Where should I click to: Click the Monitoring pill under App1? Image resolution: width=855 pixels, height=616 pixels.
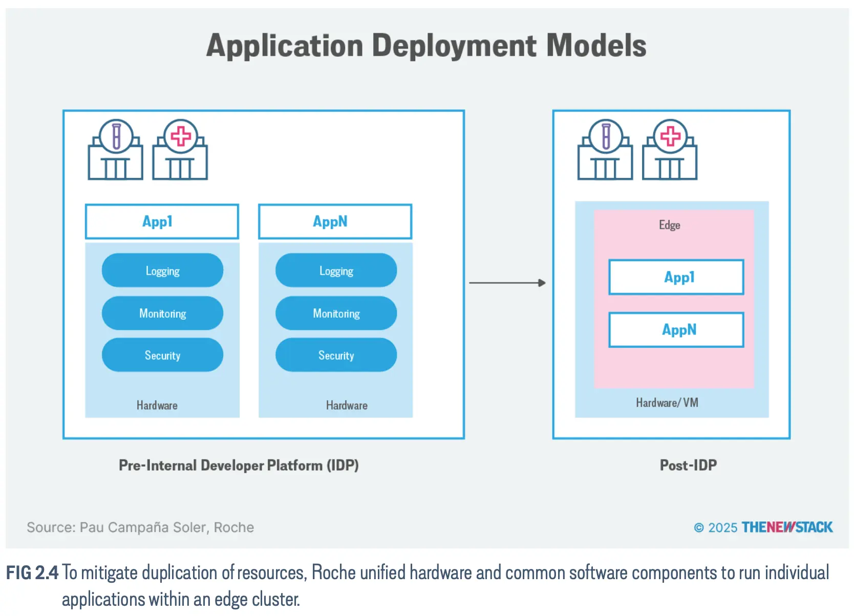(x=162, y=313)
